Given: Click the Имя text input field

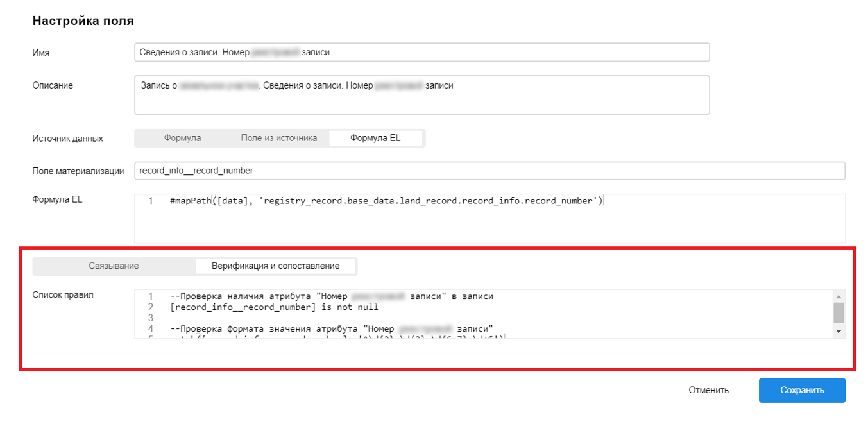Looking at the screenshot, I should pyautogui.click(x=421, y=52).
